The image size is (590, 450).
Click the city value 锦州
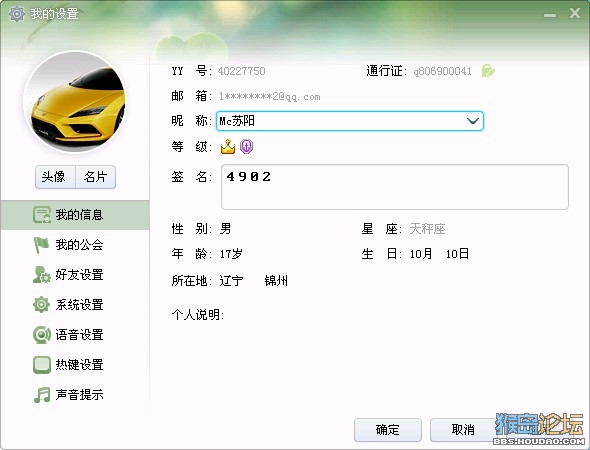point(276,281)
